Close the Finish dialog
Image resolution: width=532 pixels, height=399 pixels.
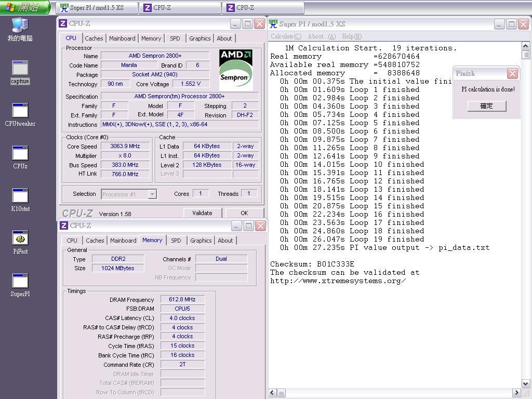pos(512,73)
